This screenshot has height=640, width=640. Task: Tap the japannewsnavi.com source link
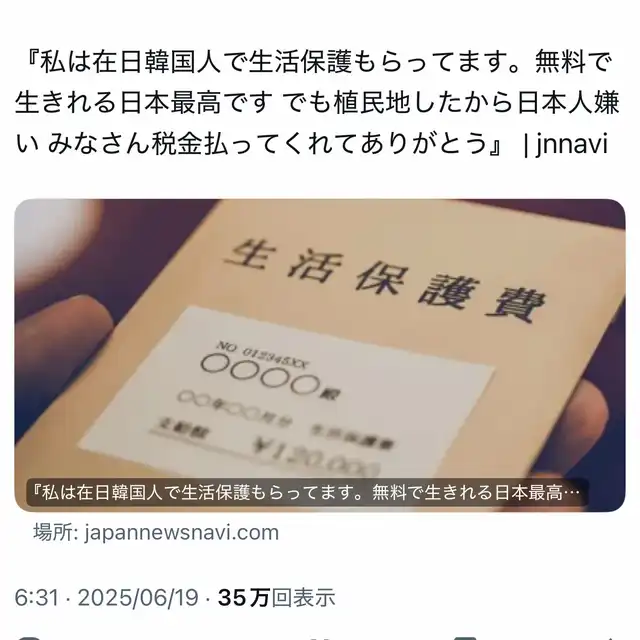pos(181,533)
